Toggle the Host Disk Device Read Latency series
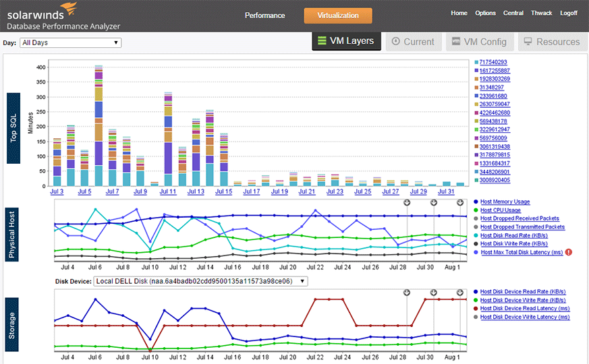The image size is (589, 364). point(525,309)
